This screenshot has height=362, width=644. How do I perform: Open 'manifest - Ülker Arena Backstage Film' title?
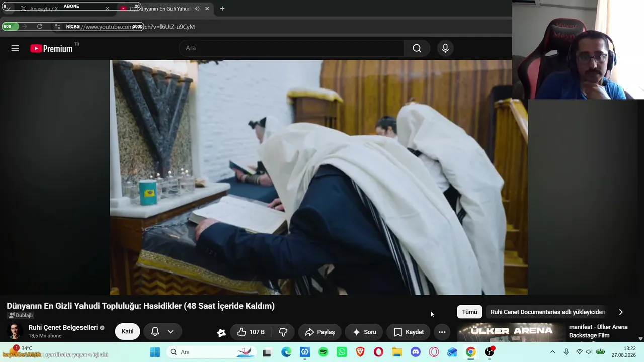point(598,331)
